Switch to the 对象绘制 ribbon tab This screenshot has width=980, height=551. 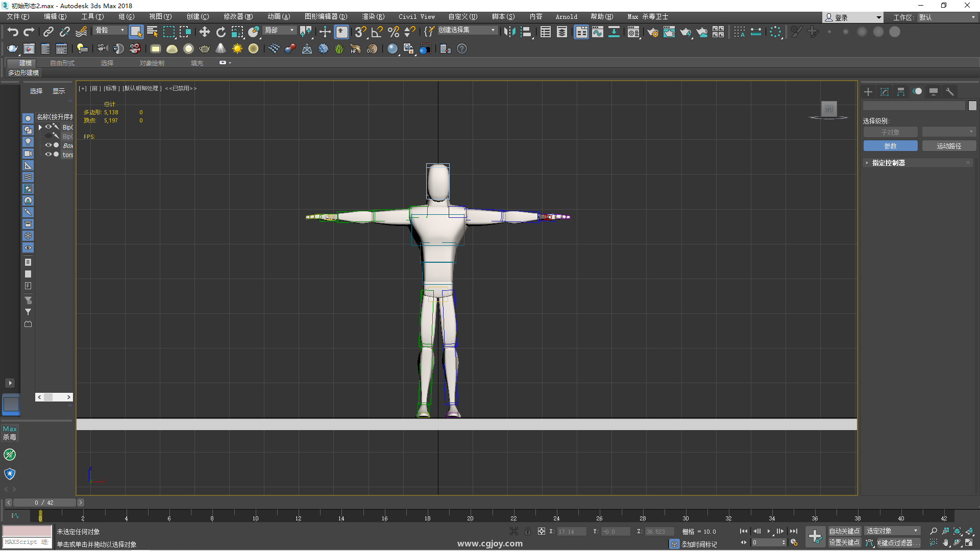(152, 63)
